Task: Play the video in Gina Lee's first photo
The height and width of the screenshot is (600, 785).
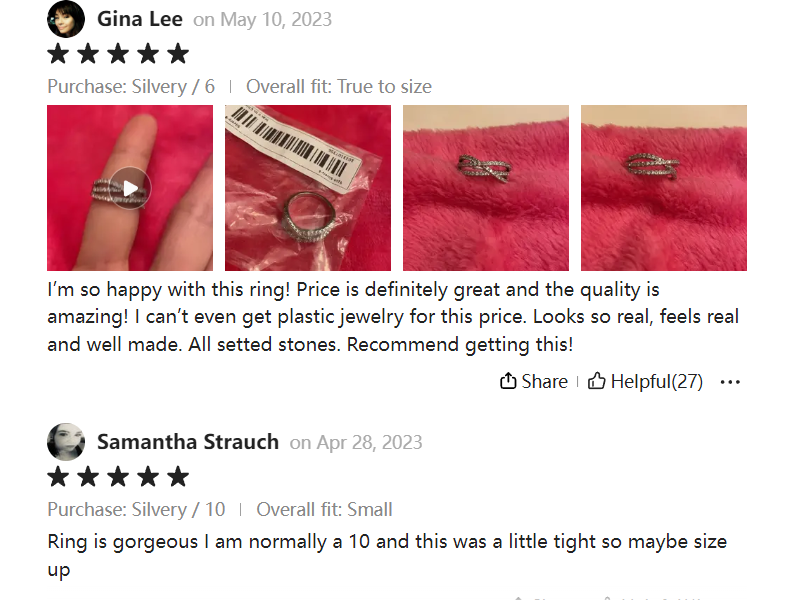Action: pyautogui.click(x=130, y=188)
